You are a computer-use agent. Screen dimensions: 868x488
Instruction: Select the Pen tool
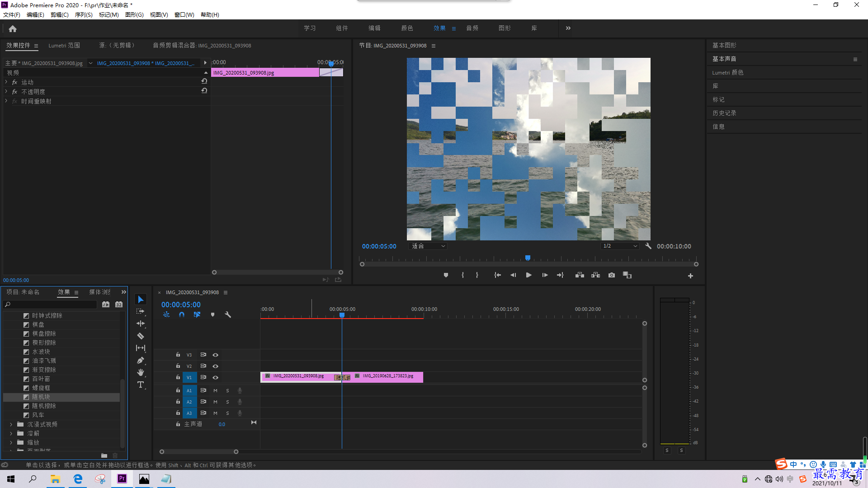(x=141, y=360)
